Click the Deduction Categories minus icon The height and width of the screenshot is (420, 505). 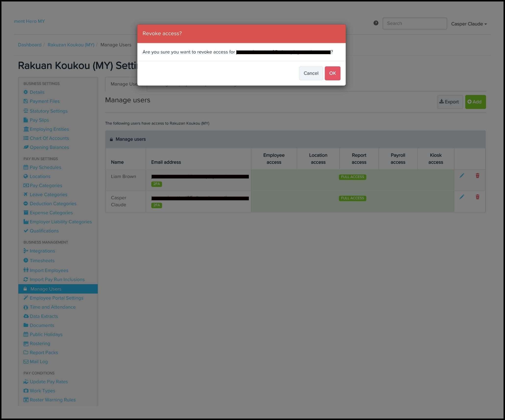26,203
